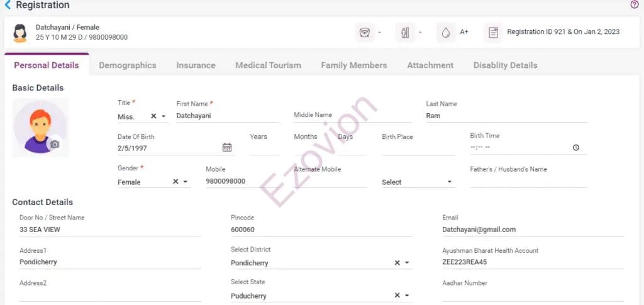This screenshot has width=644, height=305.
Task: Click the weight scale icon in header
Action: click(364, 33)
